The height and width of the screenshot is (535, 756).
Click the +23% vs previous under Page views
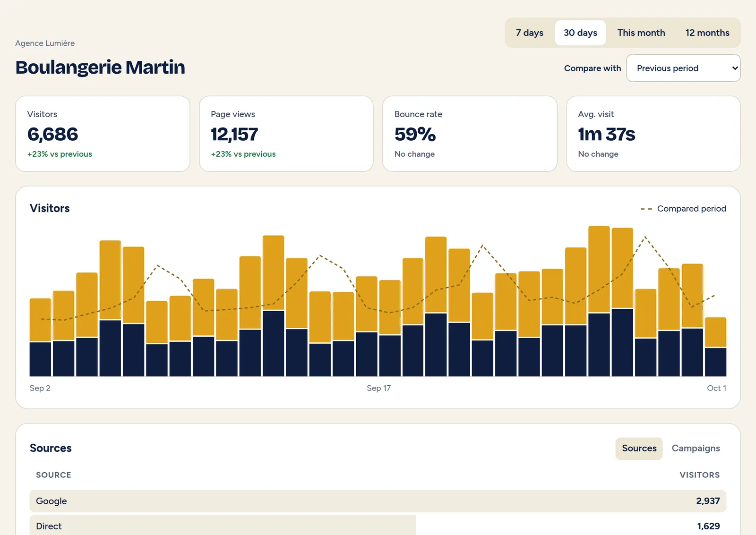tap(243, 154)
